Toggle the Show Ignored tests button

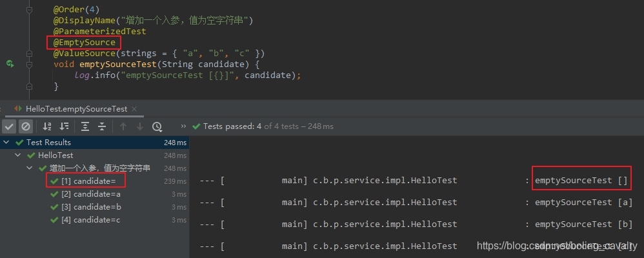pos(25,126)
